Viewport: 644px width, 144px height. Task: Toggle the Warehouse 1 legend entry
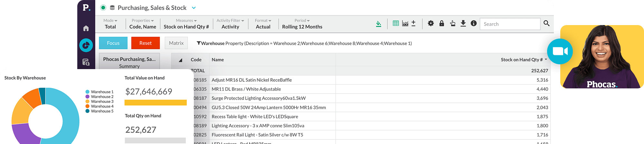coord(99,92)
